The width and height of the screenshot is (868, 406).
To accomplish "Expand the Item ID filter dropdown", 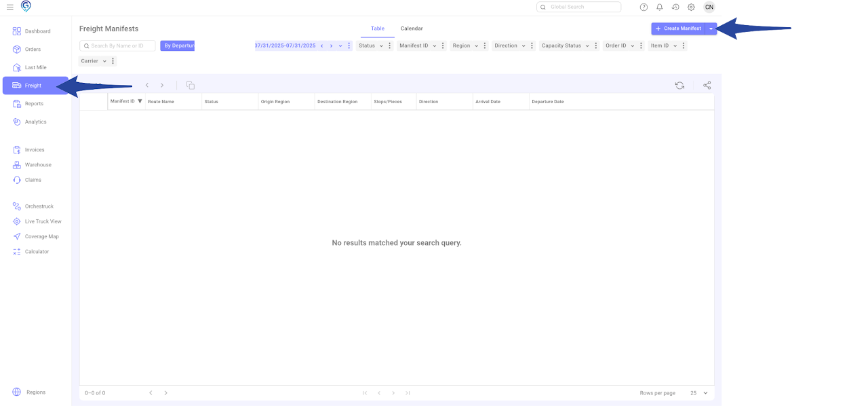I will 675,46.
